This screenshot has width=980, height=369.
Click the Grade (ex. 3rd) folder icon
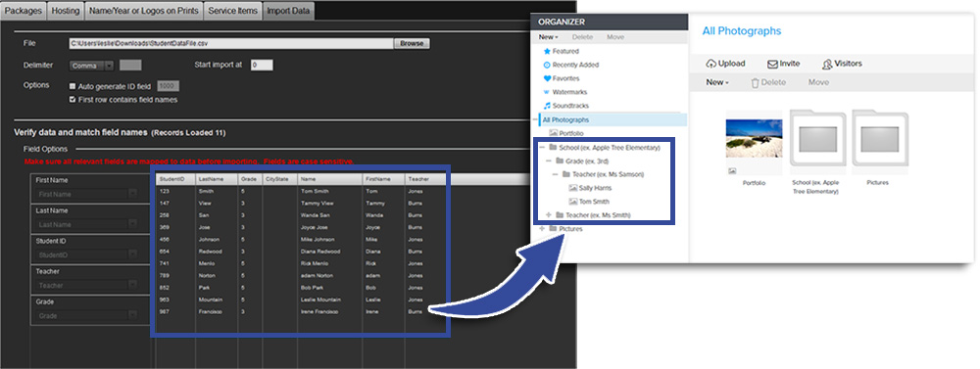coord(560,161)
